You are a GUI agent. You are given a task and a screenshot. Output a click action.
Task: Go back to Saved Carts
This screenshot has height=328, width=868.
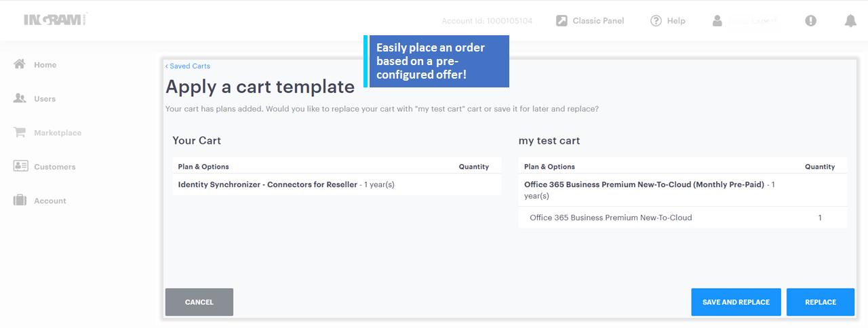[x=188, y=66]
